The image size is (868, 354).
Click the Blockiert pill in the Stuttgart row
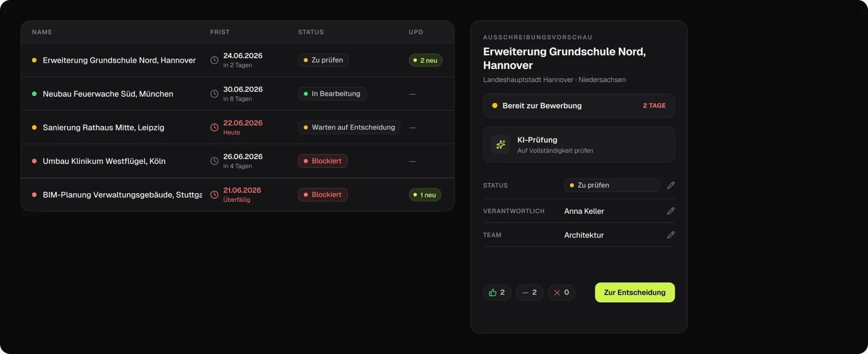coord(323,195)
